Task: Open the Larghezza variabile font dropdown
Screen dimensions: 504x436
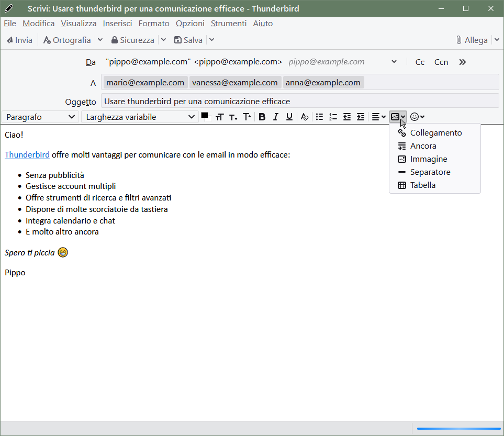Action: [140, 117]
